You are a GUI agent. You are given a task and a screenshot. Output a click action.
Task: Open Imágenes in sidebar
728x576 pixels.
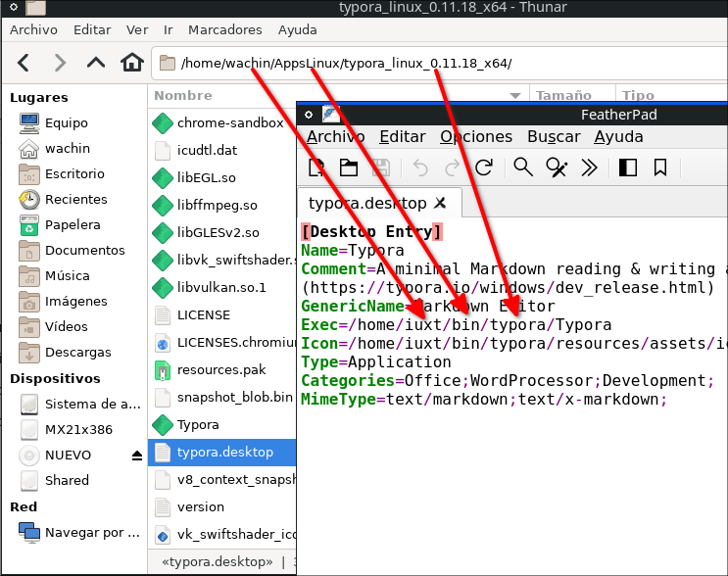[x=74, y=302]
